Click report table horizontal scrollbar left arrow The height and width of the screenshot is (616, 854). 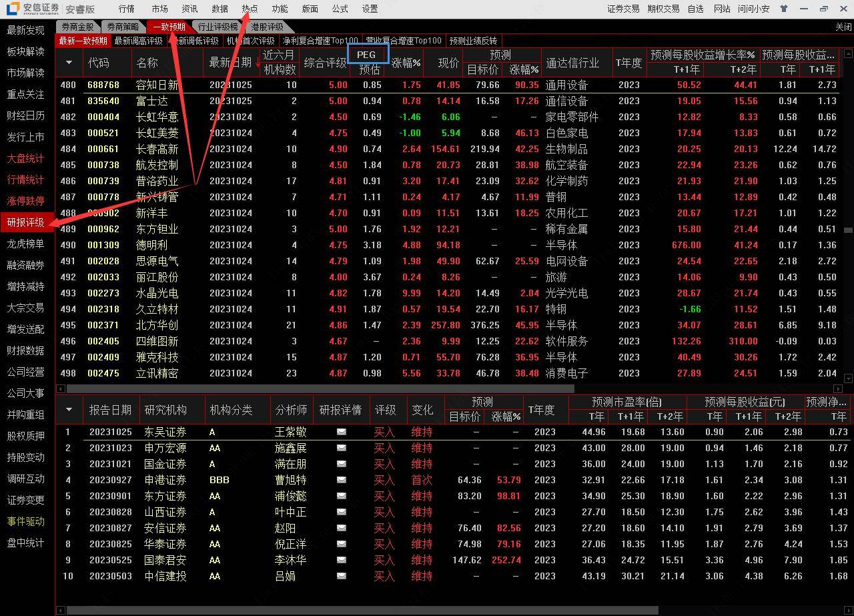(61, 610)
